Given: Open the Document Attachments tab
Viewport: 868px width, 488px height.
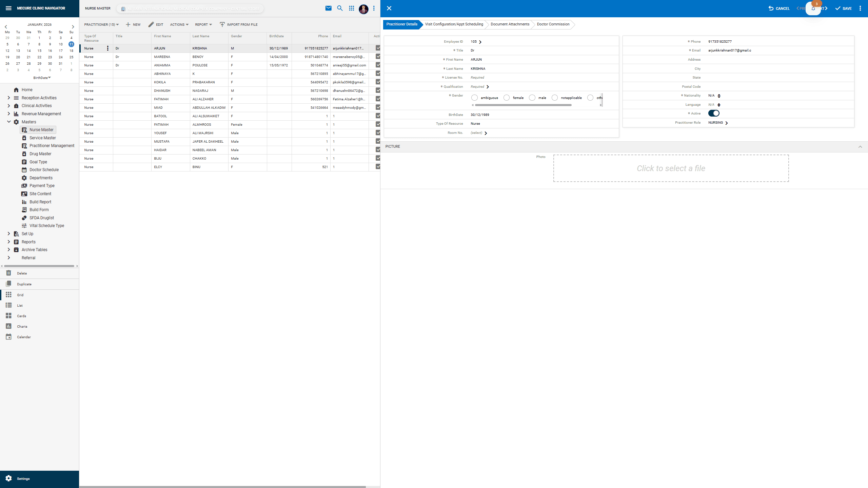Looking at the screenshot, I should [x=509, y=24].
